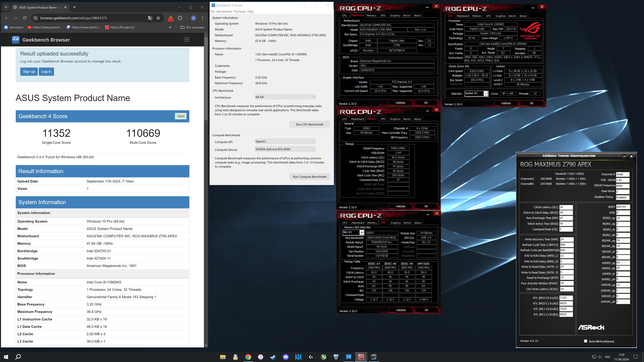Open the Windows Start menu
Viewport: 644px width, 362px height.
[6, 357]
